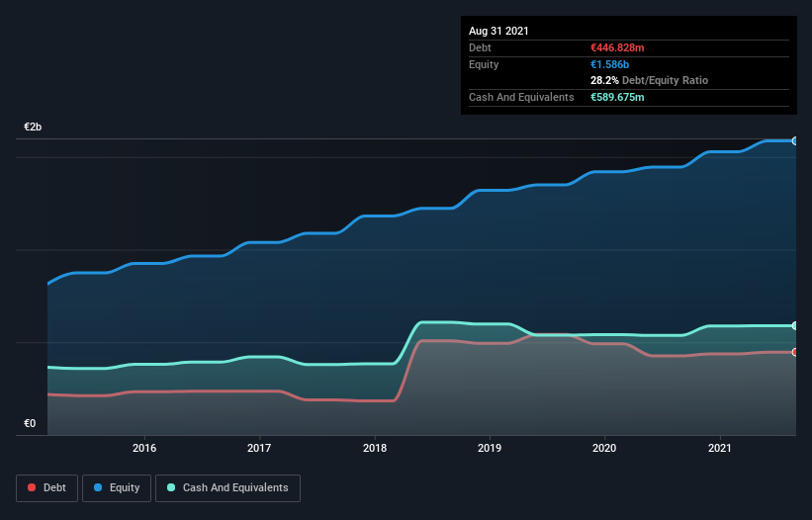Screen dimensions: 812x520
Task: Toggle the Equity series legend button
Action: point(117,488)
